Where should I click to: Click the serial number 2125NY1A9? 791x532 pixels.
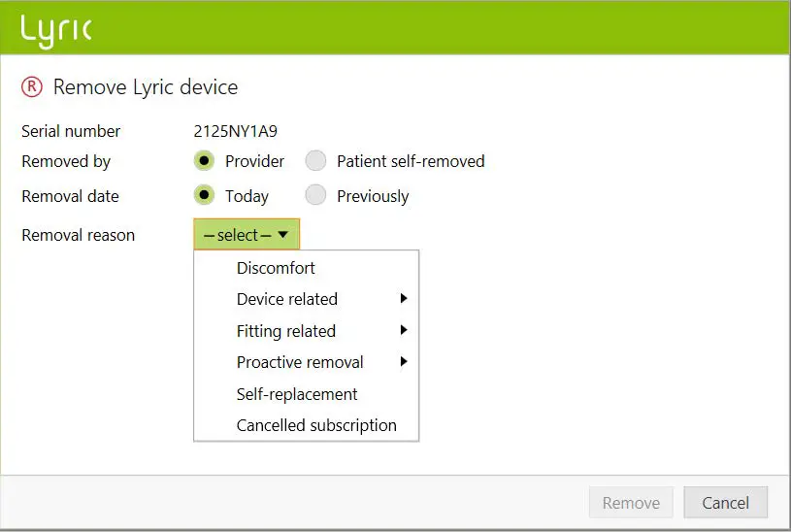(x=236, y=131)
